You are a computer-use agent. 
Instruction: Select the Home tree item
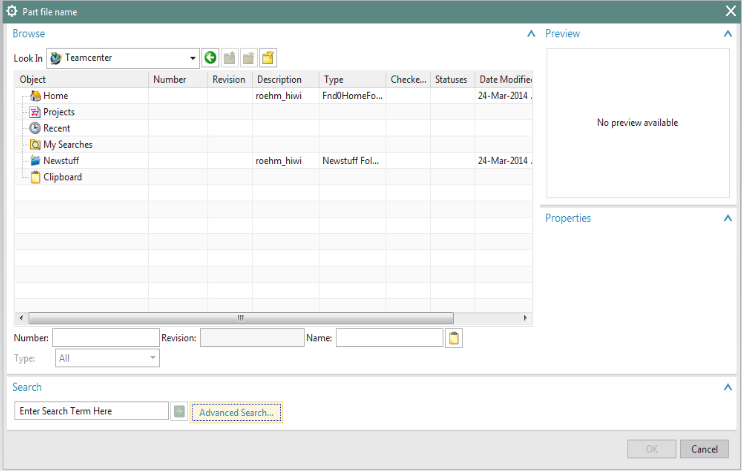(x=56, y=96)
